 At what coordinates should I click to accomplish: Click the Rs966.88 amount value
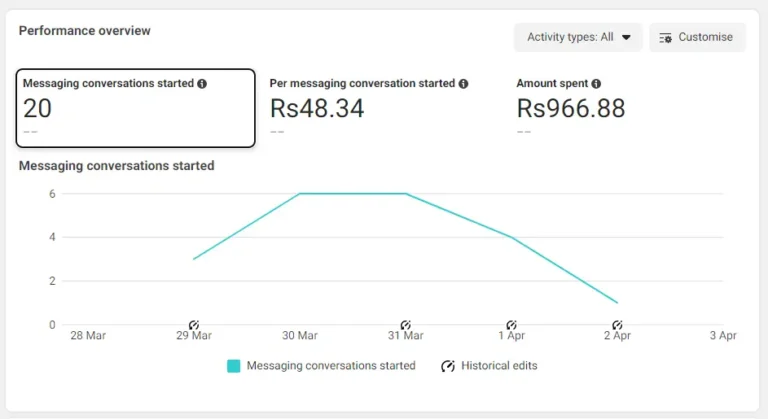571,108
